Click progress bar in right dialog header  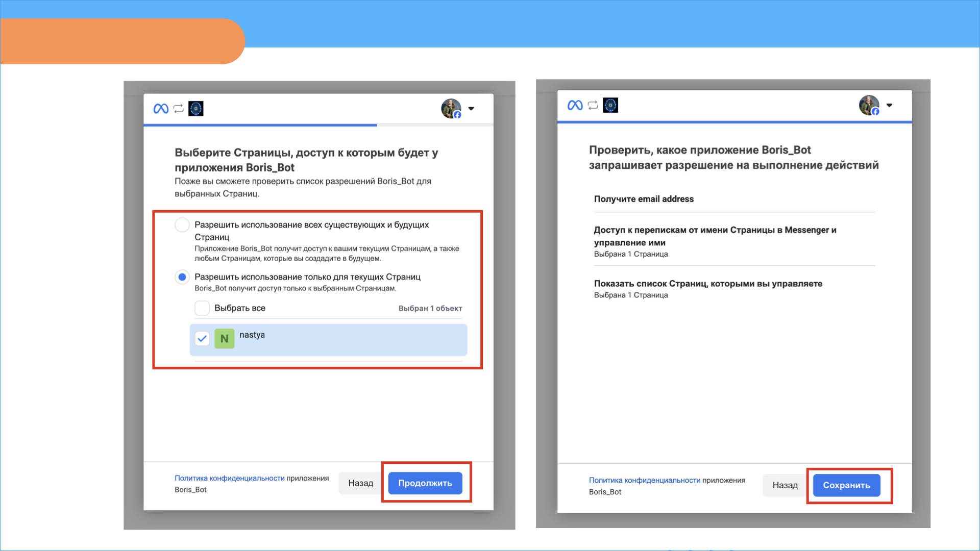coord(734,122)
